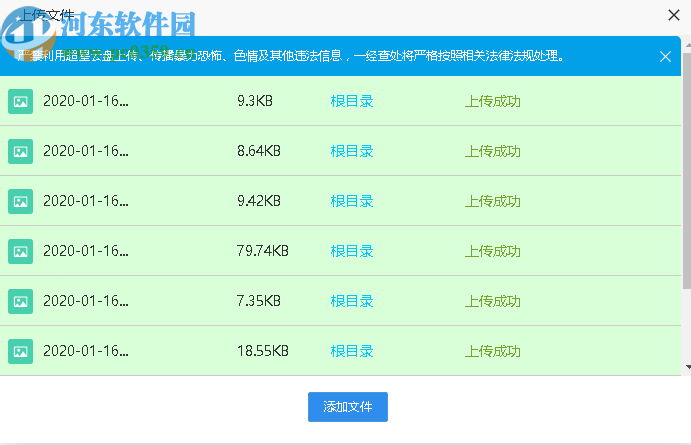Click 上传成功 status of 7.35KB file

coord(493,301)
